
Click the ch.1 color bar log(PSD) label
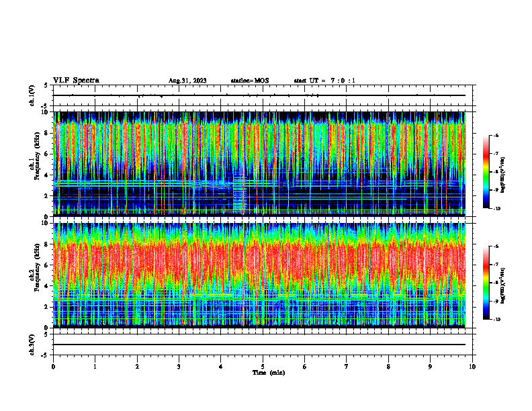tap(504, 175)
